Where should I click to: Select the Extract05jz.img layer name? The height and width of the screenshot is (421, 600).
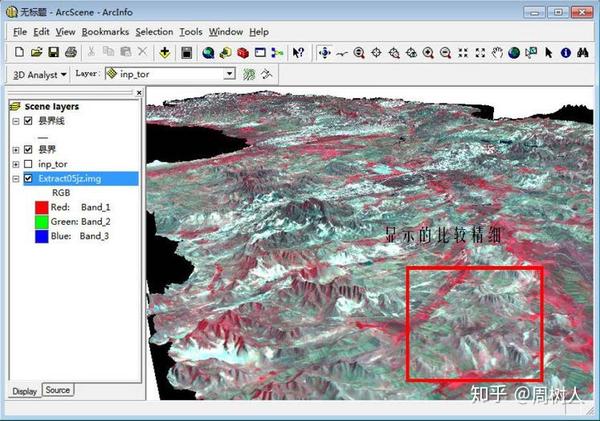(x=69, y=179)
